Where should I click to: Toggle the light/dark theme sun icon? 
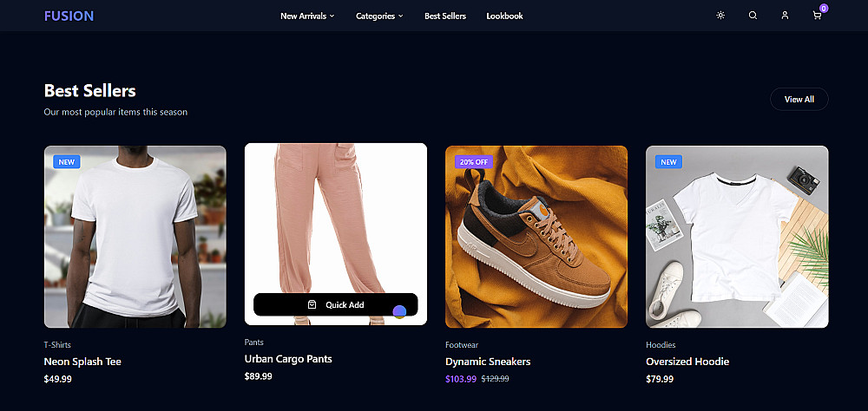720,16
